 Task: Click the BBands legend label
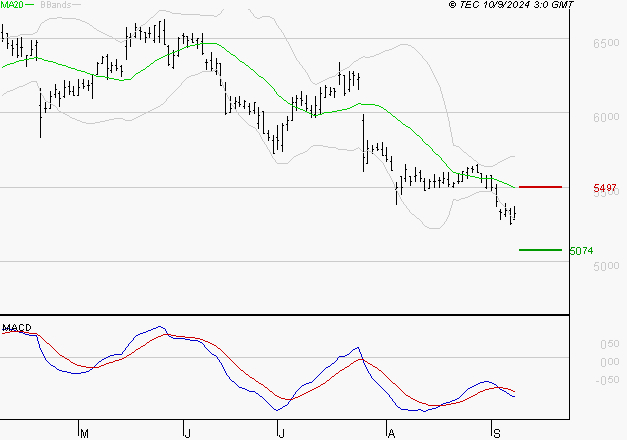(56, 4)
